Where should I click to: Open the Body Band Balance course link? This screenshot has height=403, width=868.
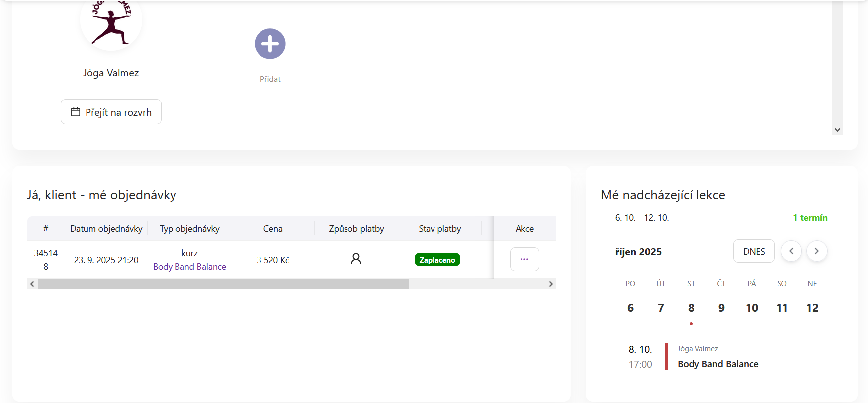189,267
